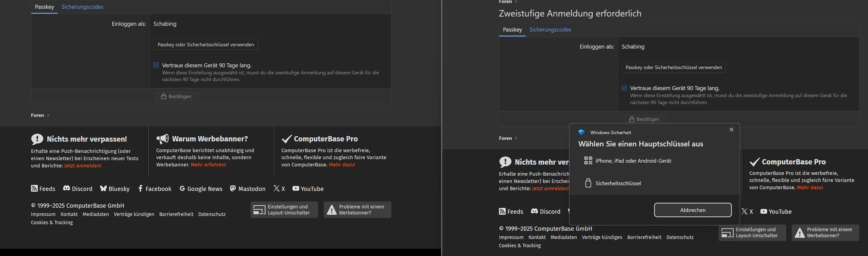The image size is (868, 256).
Task: Open 'Cookies & Tracking' link in left window
Action: point(52,223)
